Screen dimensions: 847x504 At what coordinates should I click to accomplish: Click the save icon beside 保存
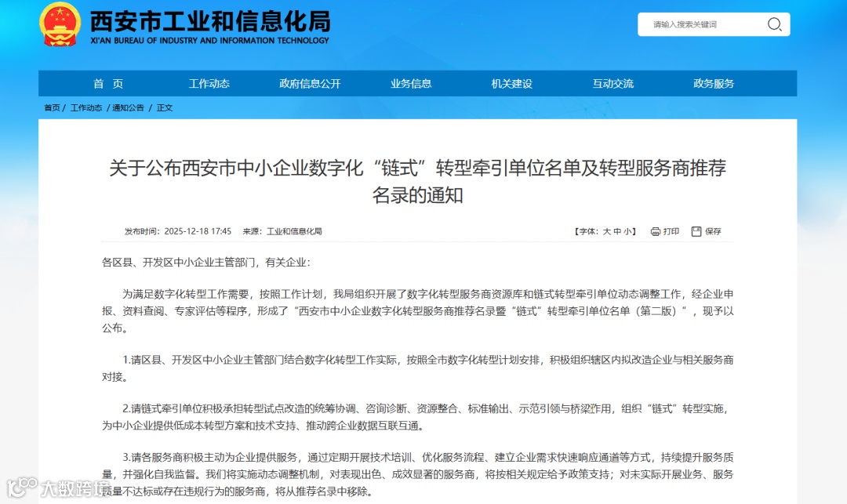(696, 231)
